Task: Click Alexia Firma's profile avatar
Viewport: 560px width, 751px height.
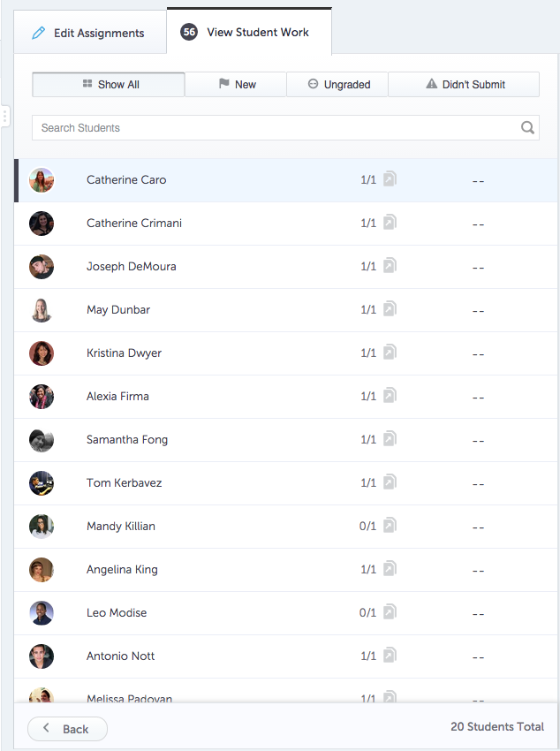Action: 42,397
